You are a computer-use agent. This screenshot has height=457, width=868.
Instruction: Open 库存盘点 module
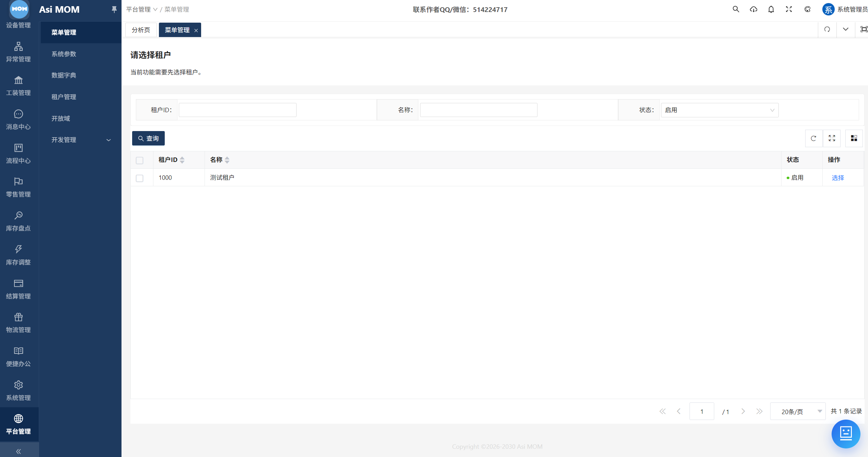coord(19,222)
